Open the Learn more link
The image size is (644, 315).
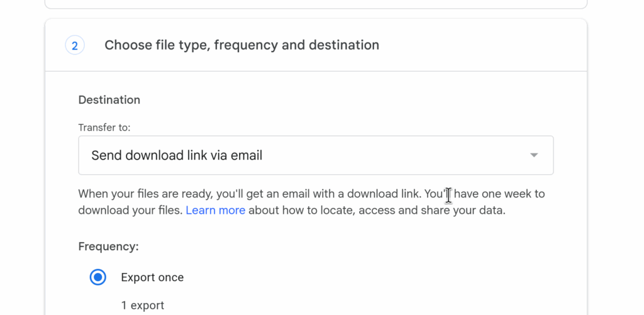click(x=215, y=210)
